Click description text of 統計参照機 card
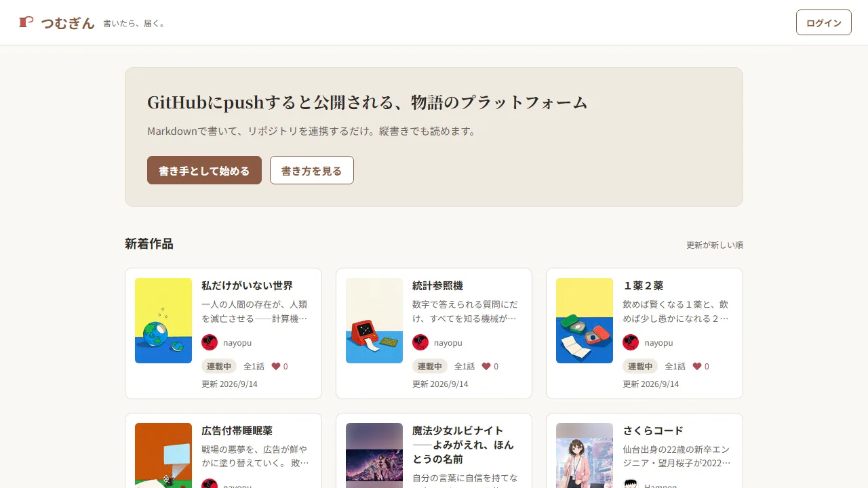 [x=465, y=311]
